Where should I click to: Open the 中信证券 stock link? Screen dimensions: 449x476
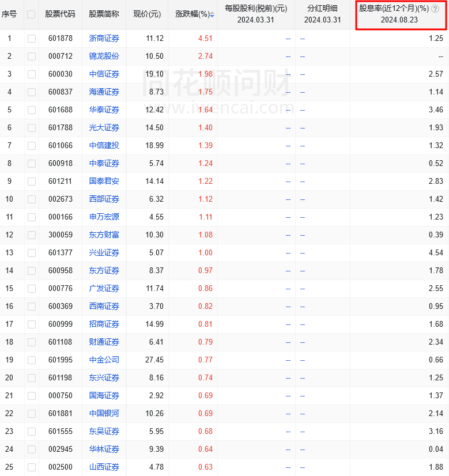tap(104, 74)
